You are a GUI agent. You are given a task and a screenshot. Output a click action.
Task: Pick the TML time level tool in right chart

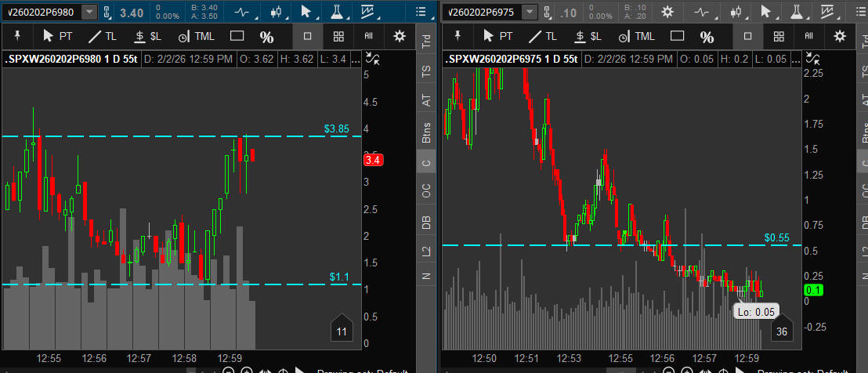coord(635,36)
